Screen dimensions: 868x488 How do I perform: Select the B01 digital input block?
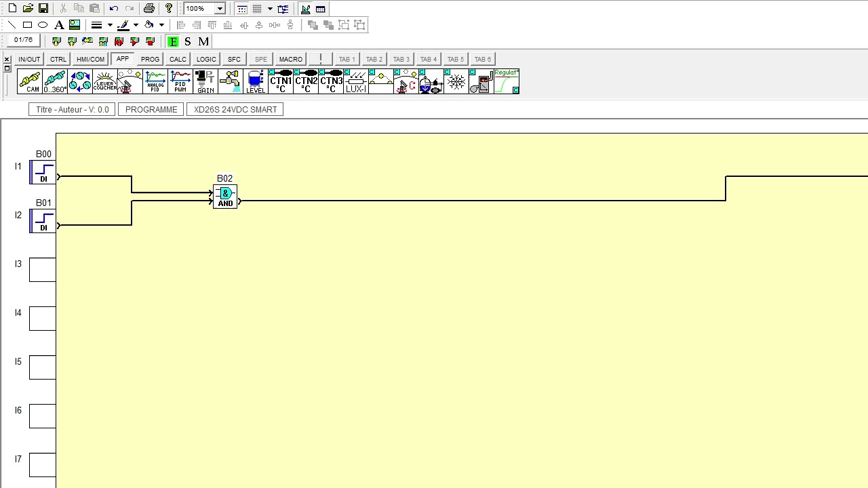pyautogui.click(x=43, y=221)
